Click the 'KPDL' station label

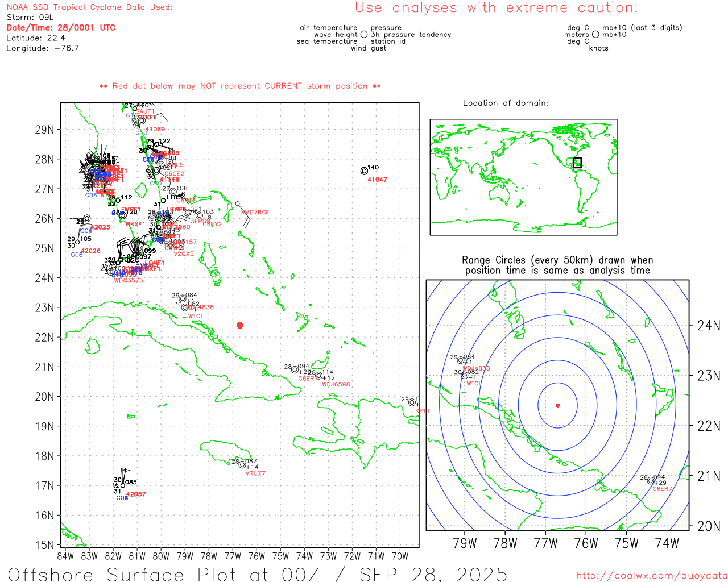(x=423, y=411)
